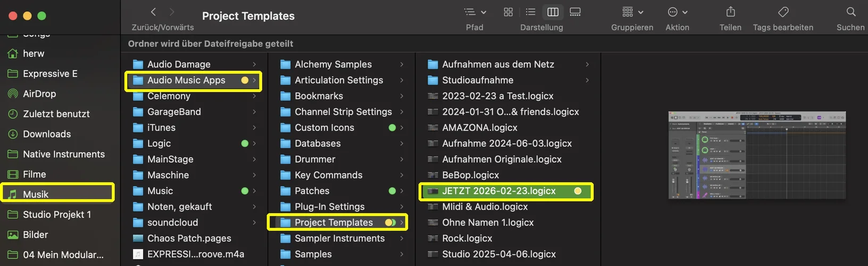Image resolution: width=868 pixels, height=266 pixels.
Task: Open AirDrop in the sidebar
Action: [x=39, y=94]
